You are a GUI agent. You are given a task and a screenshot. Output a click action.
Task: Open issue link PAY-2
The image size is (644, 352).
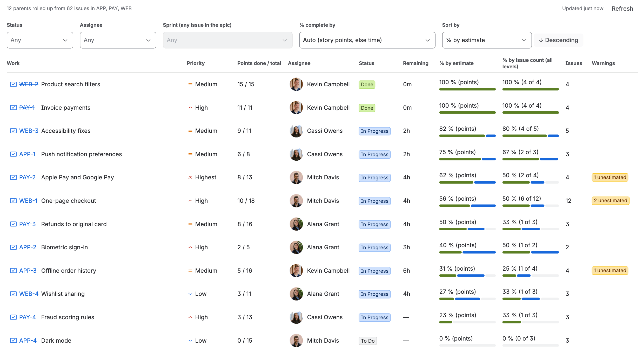tap(27, 177)
